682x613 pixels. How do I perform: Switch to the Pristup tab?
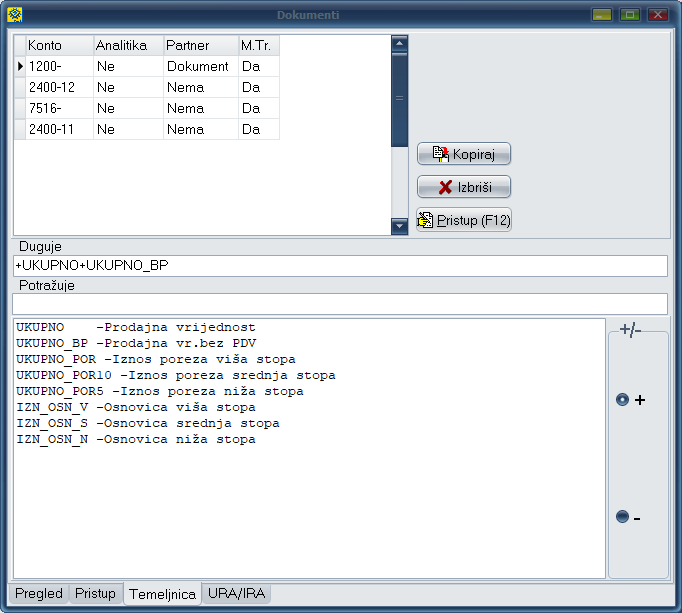(x=95, y=594)
